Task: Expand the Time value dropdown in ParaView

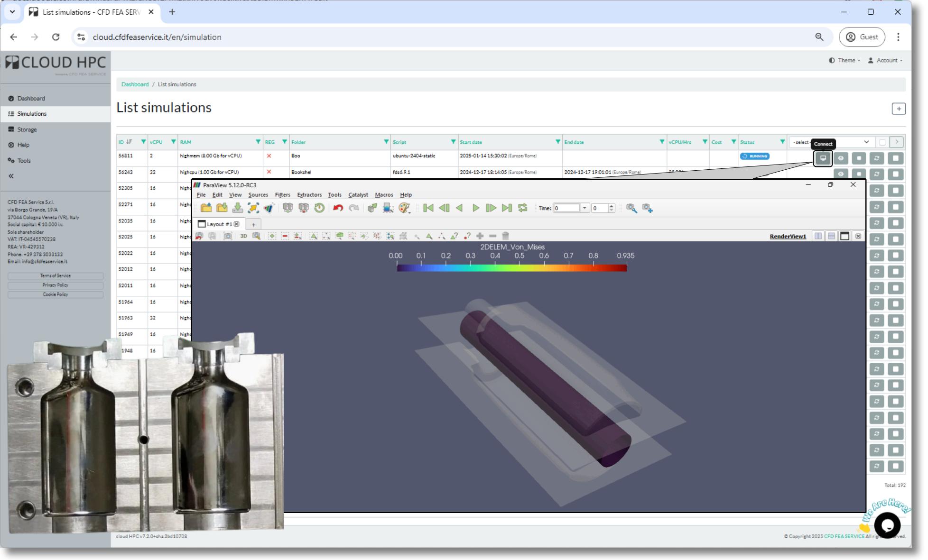Action: [585, 208]
